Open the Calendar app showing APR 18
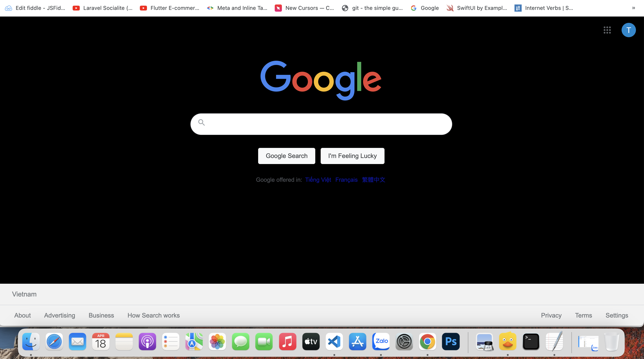This screenshot has height=359, width=644. (x=101, y=341)
